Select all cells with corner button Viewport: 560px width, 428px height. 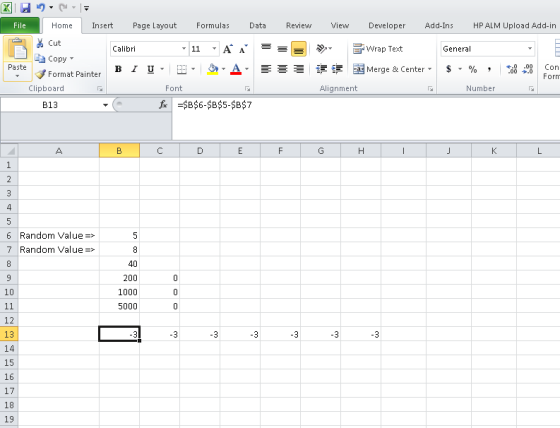tap(9, 150)
